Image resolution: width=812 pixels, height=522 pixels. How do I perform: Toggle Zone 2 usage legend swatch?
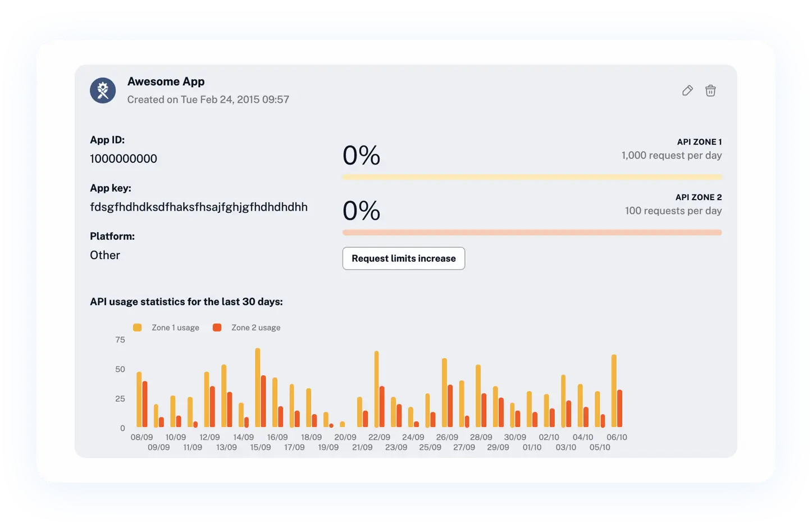pyautogui.click(x=217, y=328)
